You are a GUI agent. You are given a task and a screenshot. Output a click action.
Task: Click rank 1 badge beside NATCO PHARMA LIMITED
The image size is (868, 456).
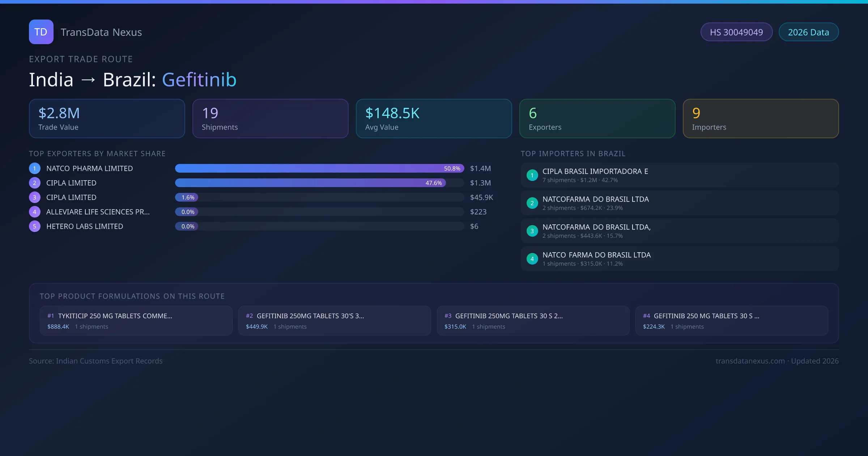pos(35,168)
